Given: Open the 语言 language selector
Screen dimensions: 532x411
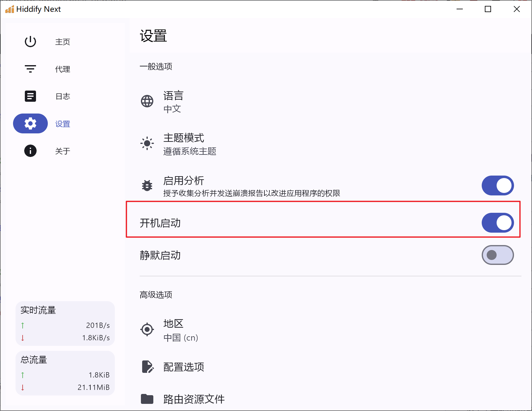Looking at the screenshot, I should (x=174, y=102).
